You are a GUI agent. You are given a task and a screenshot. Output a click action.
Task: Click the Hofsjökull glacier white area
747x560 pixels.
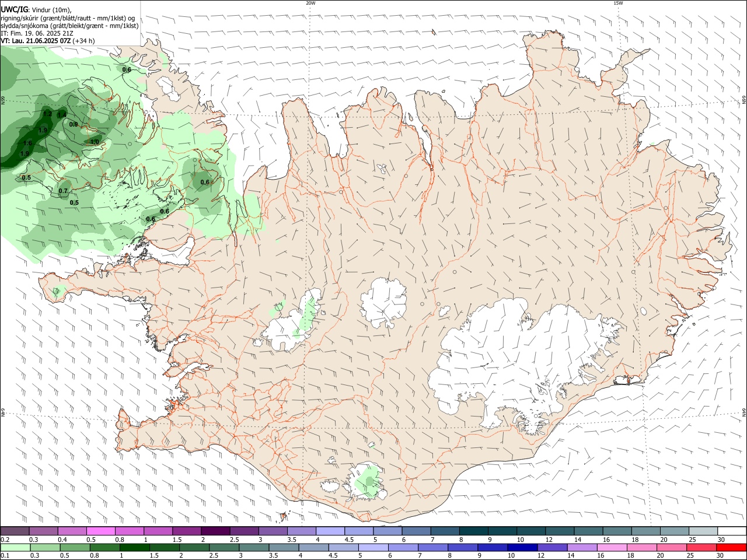pos(383,302)
